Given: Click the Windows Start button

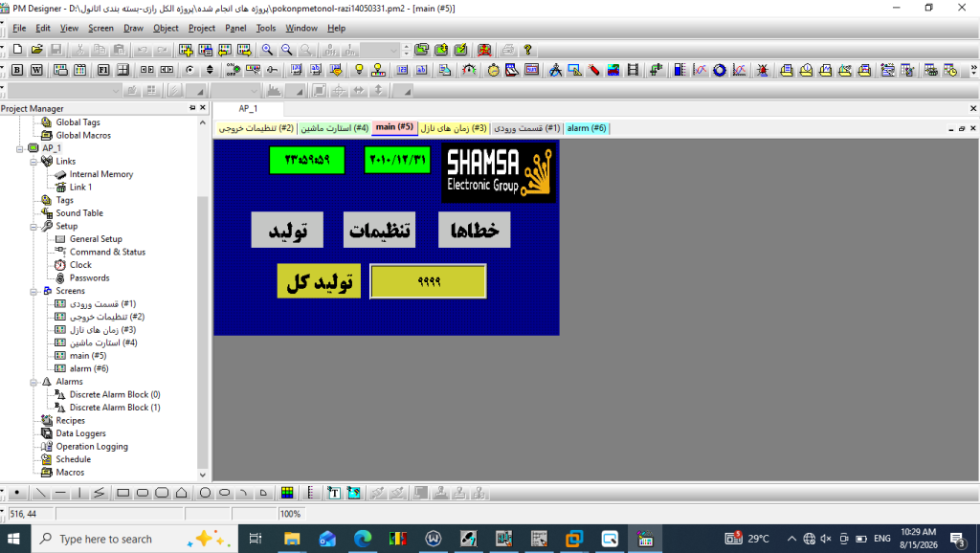Looking at the screenshot, I should coord(13,539).
